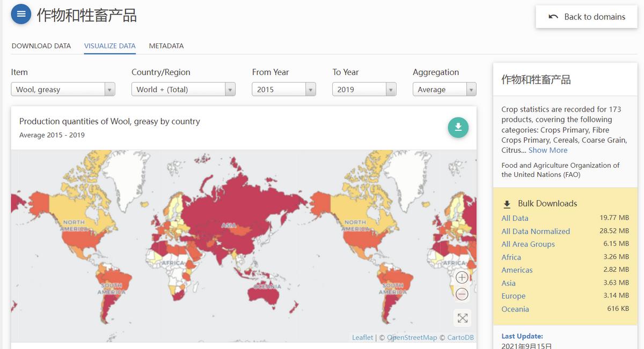644x349 pixels.
Task: Open the From Year 2015 dropdown
Action: (x=283, y=90)
